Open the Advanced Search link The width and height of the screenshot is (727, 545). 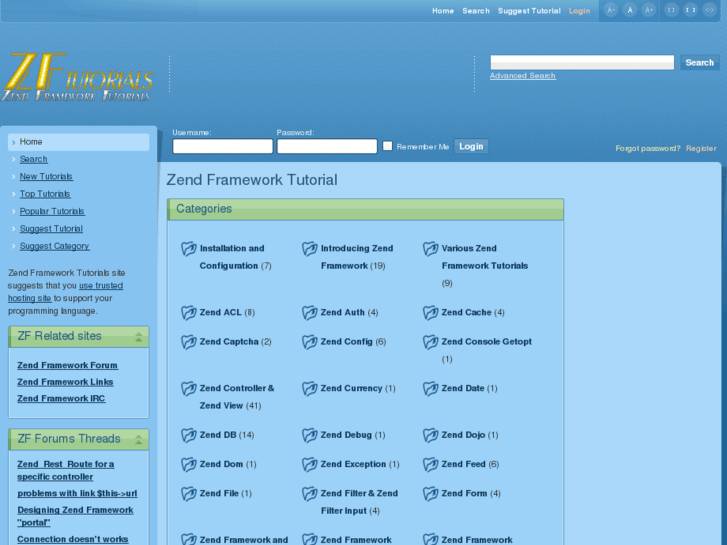click(x=523, y=76)
